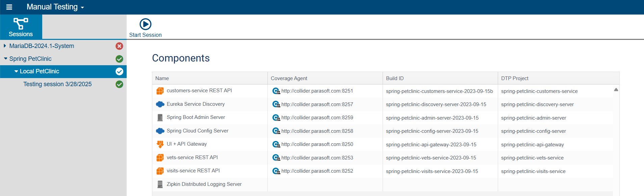644x196 pixels.
Task: Click the Components heading
Action: click(181, 58)
